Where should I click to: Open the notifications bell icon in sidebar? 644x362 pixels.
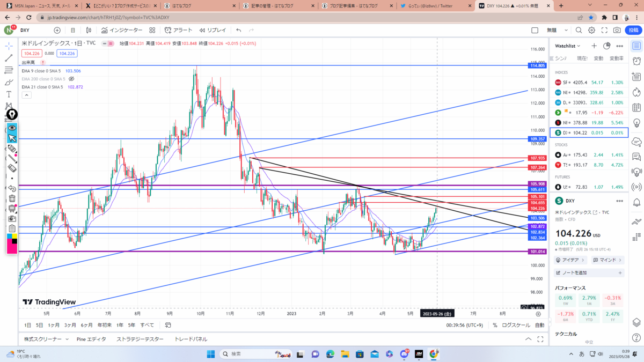[x=636, y=203]
